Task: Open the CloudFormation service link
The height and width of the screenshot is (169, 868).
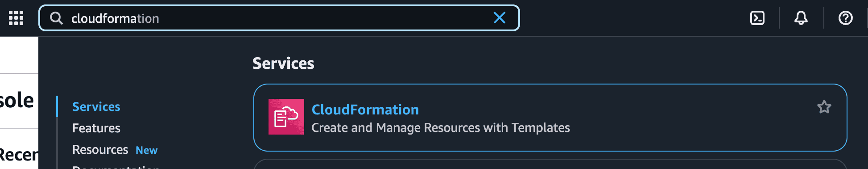Action: [x=365, y=110]
